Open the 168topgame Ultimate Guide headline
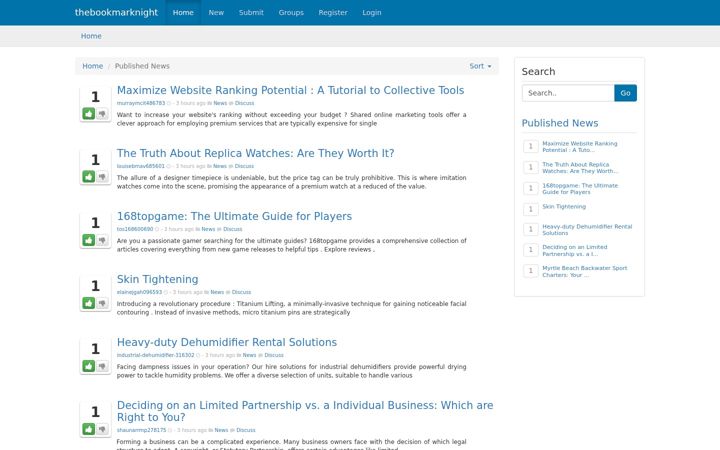 click(234, 216)
